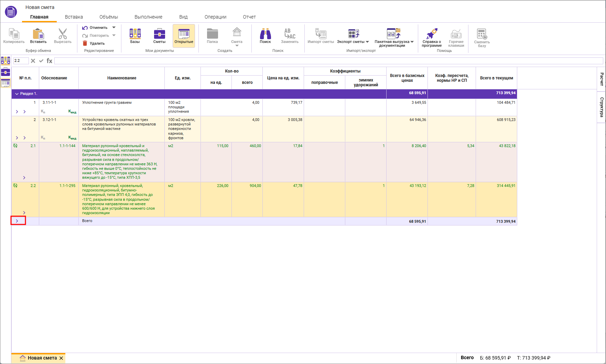Expand the Всего summary row
Image resolution: width=606 pixels, height=364 pixels.
pyautogui.click(x=17, y=221)
